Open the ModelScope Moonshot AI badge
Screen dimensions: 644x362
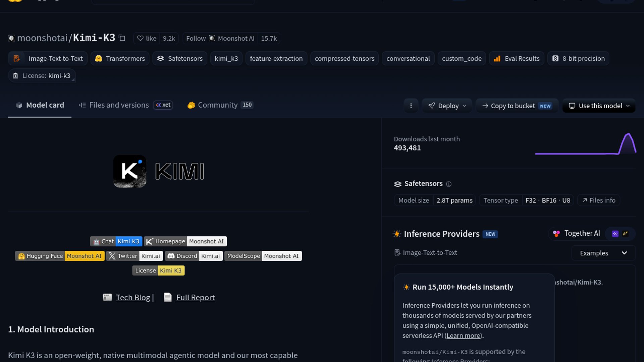pos(263,256)
